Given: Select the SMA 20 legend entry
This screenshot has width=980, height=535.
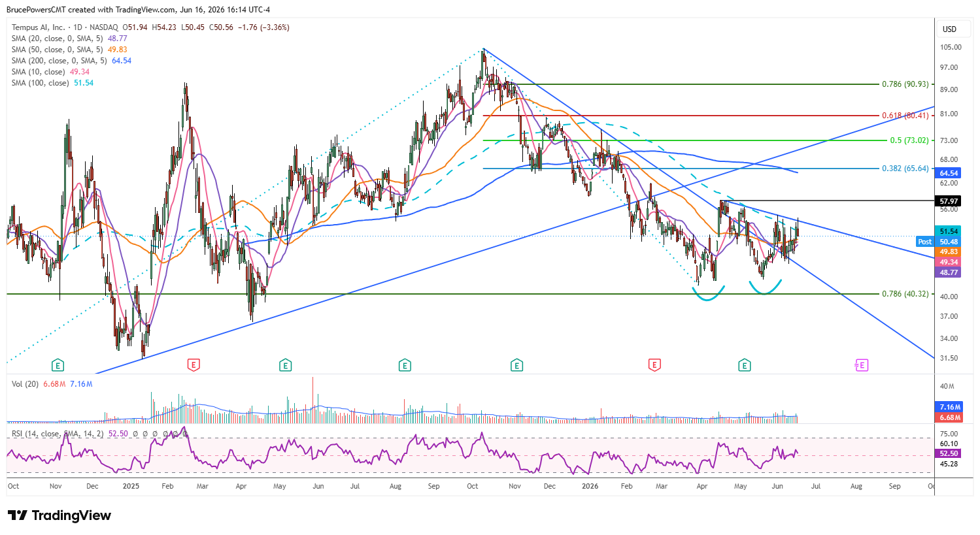Looking at the screenshot, I should tap(69, 39).
